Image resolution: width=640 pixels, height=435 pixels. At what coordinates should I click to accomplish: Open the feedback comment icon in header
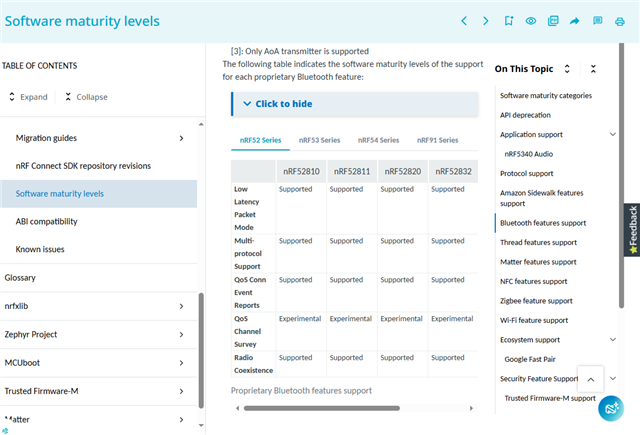click(598, 21)
